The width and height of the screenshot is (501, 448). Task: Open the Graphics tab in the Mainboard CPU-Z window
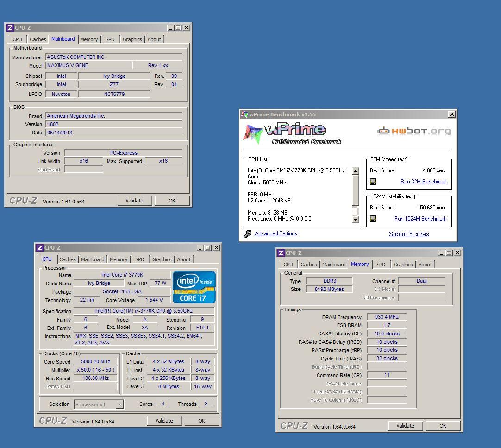pyautogui.click(x=132, y=39)
